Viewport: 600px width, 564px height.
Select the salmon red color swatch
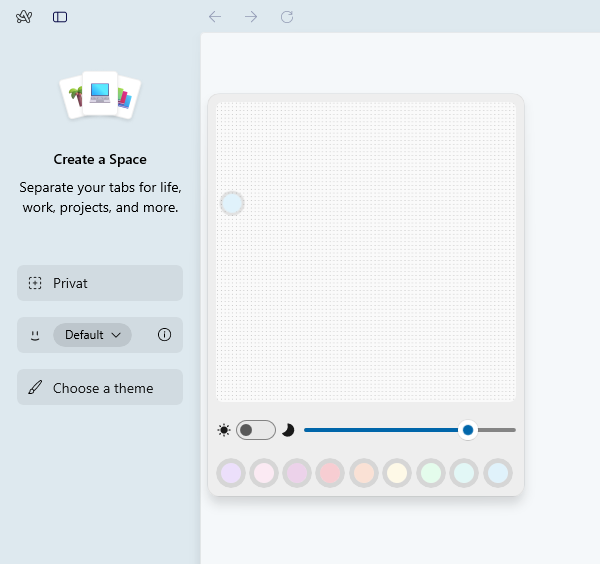[330, 473]
